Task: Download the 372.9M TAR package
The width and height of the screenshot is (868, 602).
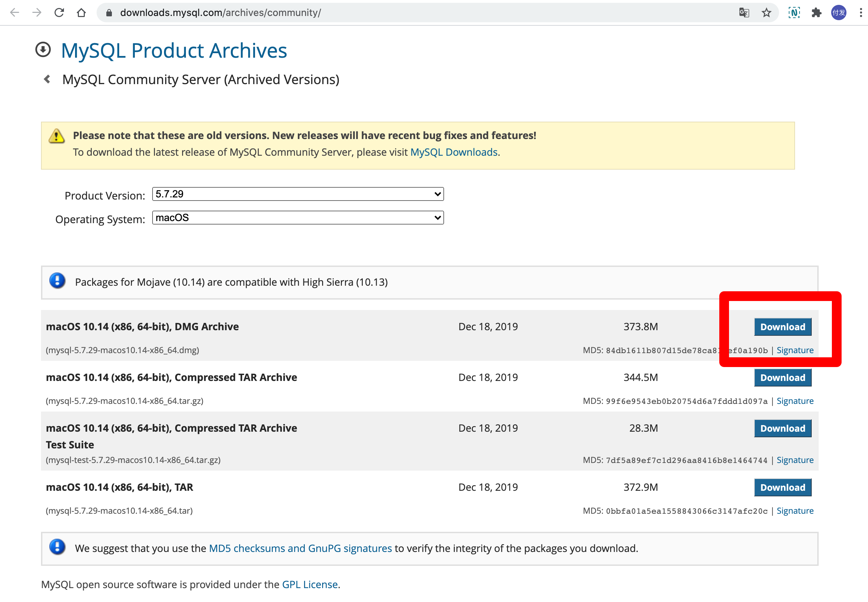Action: click(783, 487)
